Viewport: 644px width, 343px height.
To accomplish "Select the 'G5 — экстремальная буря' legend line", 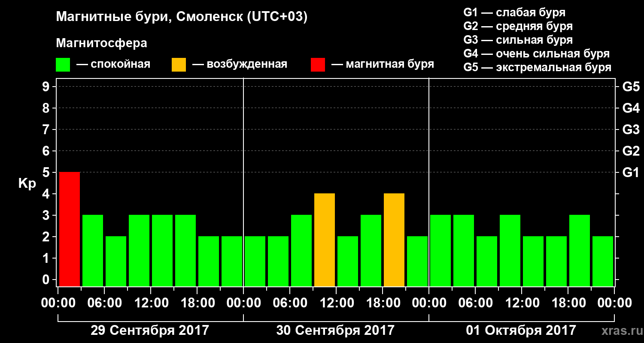I will tap(538, 68).
